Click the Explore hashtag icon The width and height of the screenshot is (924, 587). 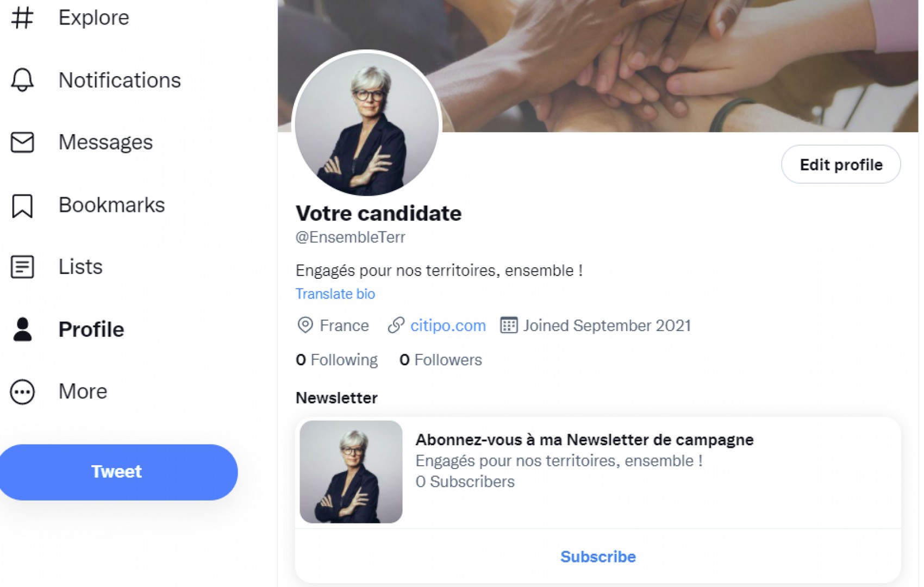pyautogui.click(x=22, y=17)
